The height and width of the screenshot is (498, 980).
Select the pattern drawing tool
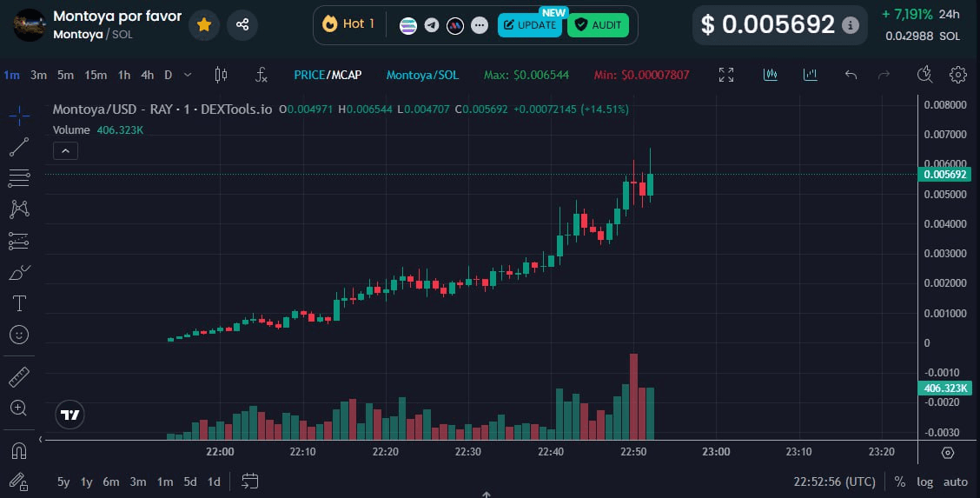pyautogui.click(x=19, y=209)
